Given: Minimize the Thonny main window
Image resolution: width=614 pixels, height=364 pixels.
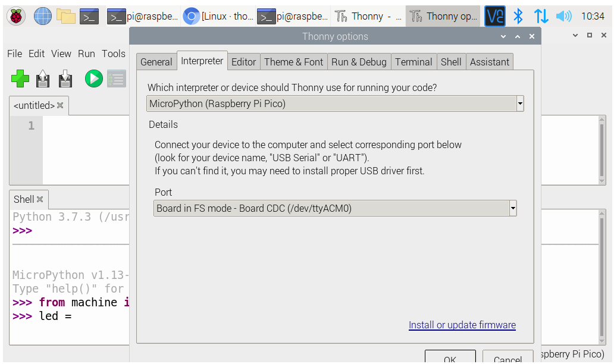Looking at the screenshot, I should point(575,35).
